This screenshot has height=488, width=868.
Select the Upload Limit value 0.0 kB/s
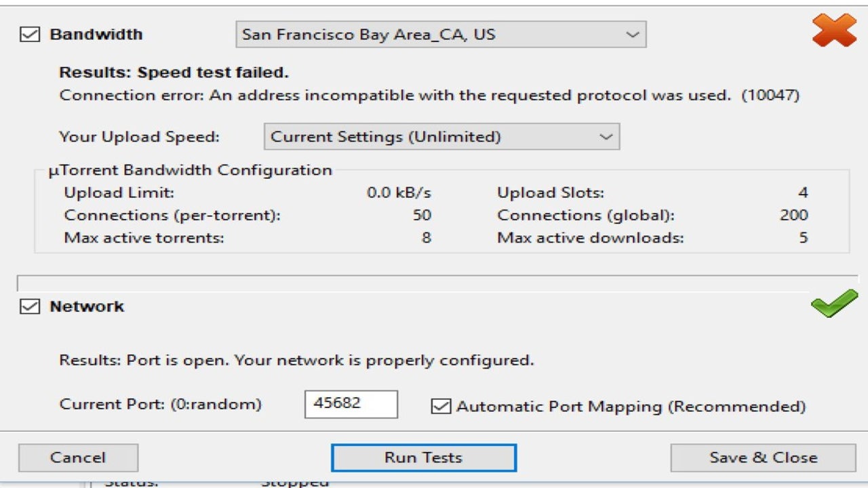[399, 193]
